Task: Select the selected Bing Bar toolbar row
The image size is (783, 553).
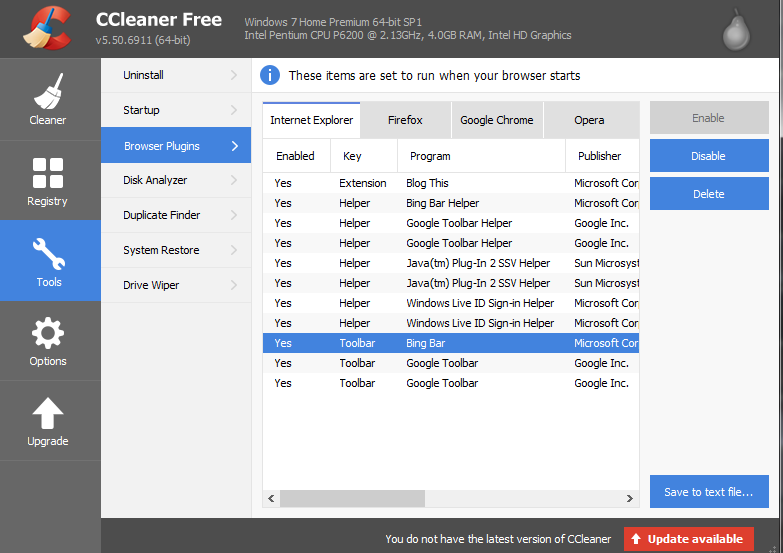Action: pos(451,343)
